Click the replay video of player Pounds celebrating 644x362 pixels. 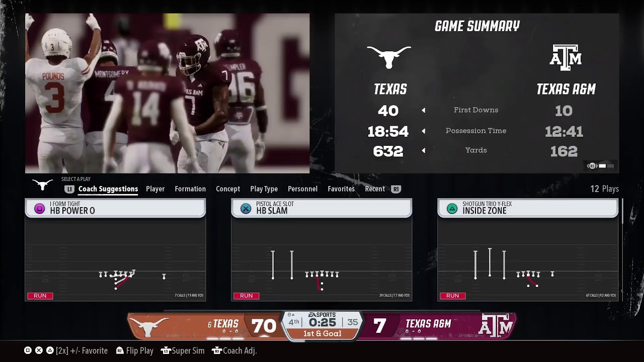(x=168, y=94)
